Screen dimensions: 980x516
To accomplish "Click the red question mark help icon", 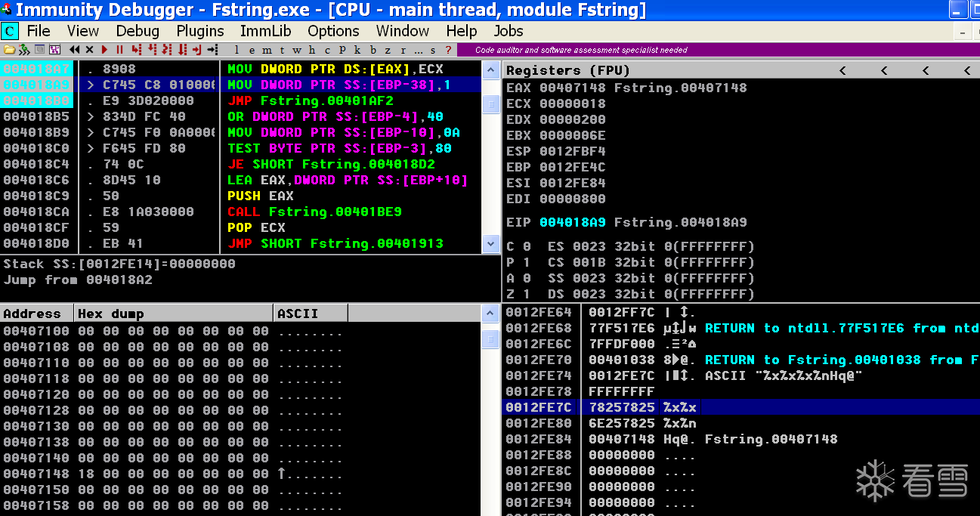I will [x=448, y=50].
